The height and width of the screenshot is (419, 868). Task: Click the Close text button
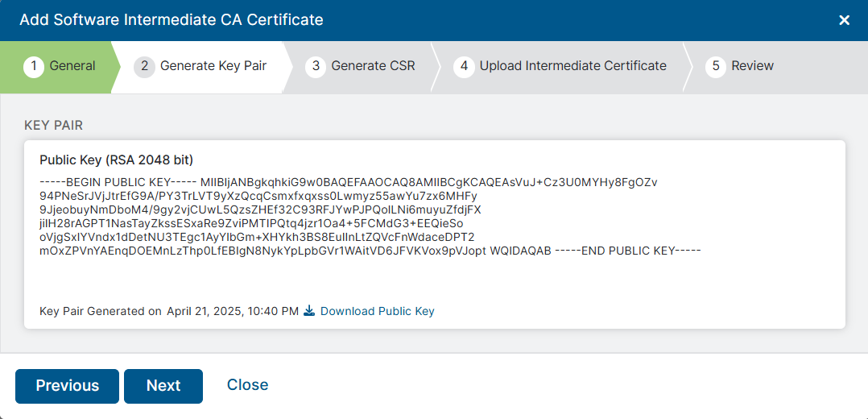(247, 385)
